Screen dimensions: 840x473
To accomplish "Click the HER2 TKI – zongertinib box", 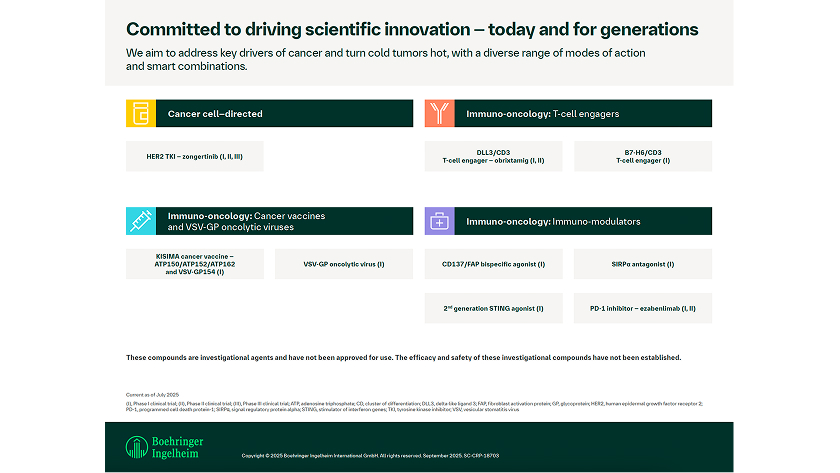I will [194, 156].
